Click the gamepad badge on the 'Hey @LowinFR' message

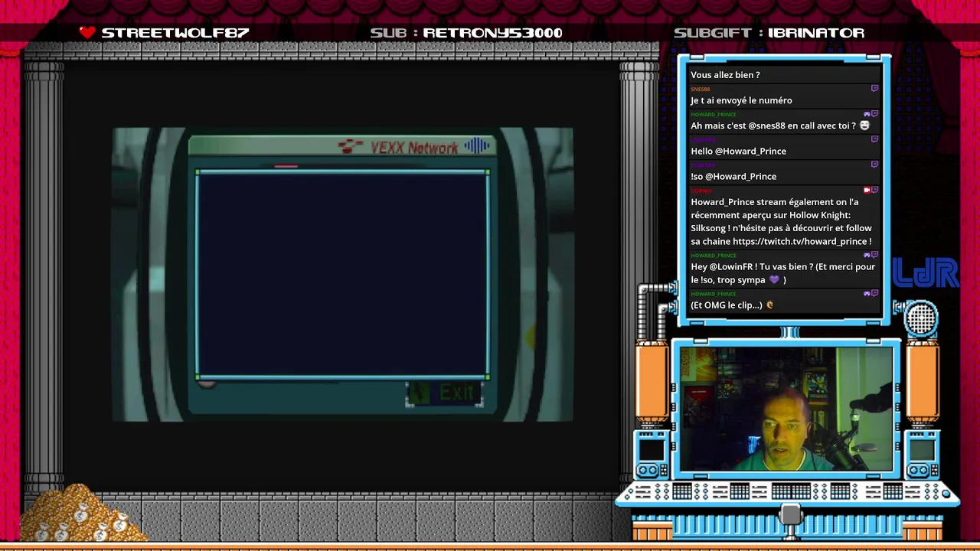pyautogui.click(x=867, y=255)
